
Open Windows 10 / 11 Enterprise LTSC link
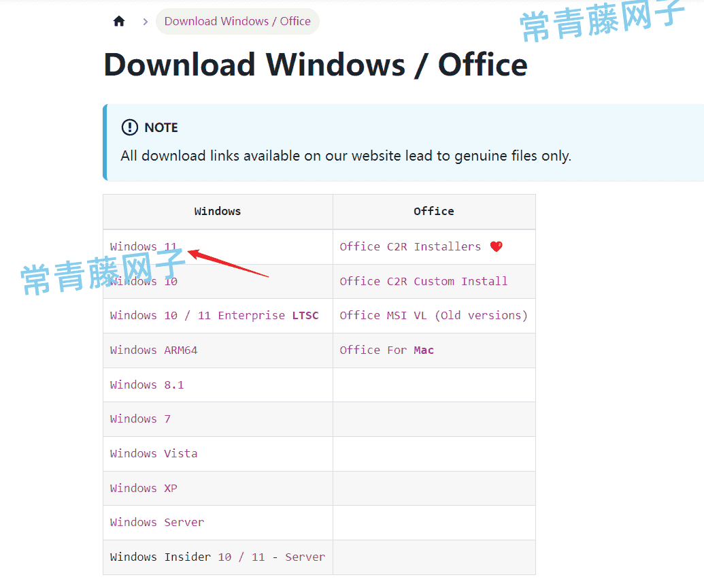tap(214, 316)
